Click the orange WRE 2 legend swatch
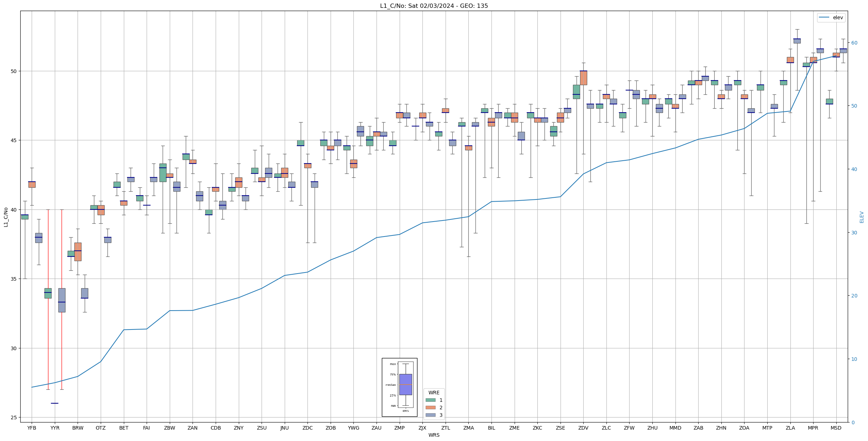This screenshot has width=868, height=441. tap(430, 408)
